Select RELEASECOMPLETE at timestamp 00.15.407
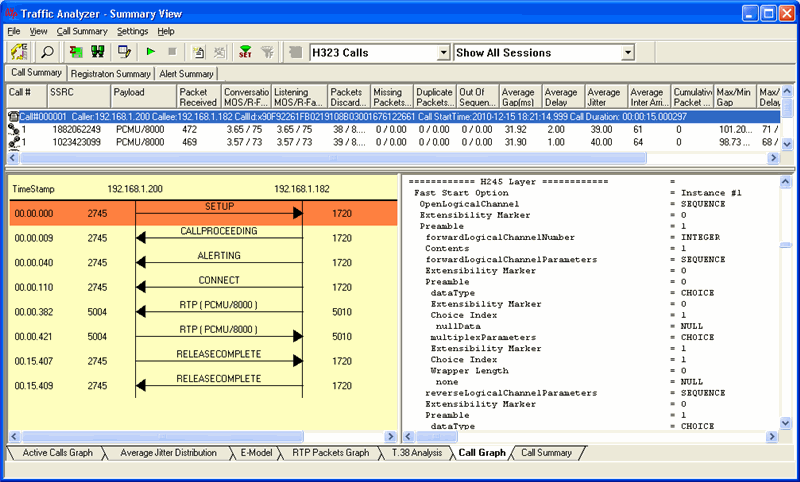This screenshot has width=800, height=482. 203,361
